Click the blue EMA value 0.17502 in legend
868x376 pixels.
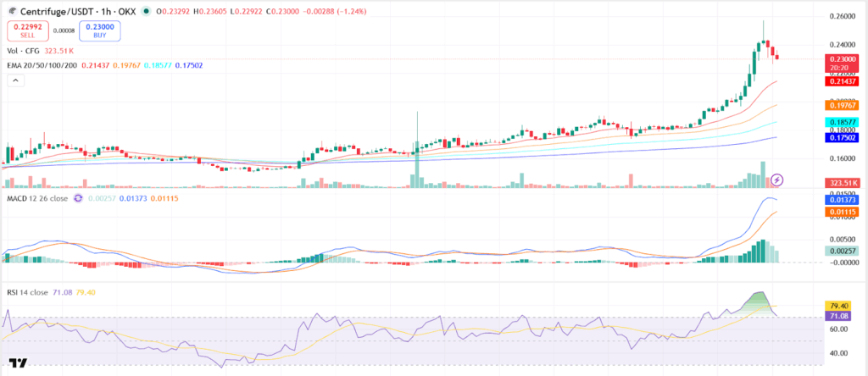coord(189,65)
